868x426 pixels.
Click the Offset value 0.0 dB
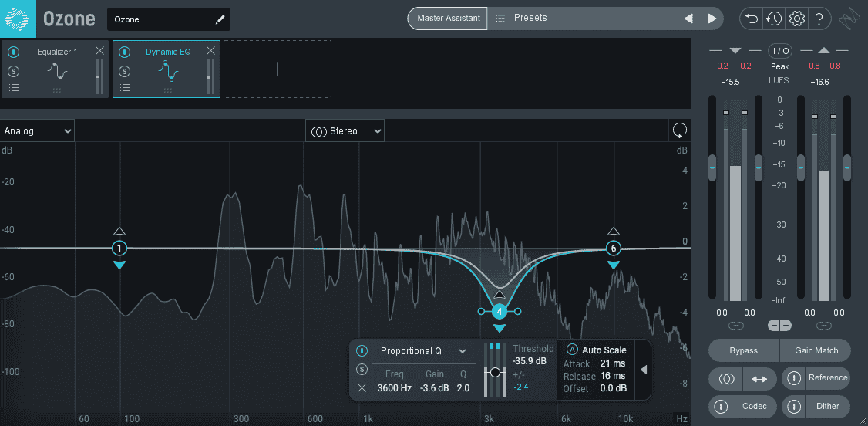pos(614,389)
